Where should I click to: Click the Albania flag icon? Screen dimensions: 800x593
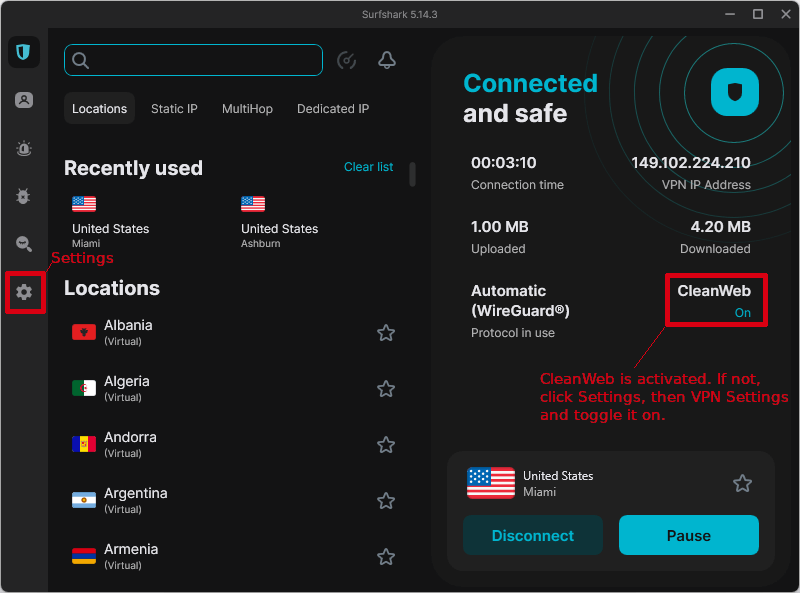click(84, 332)
